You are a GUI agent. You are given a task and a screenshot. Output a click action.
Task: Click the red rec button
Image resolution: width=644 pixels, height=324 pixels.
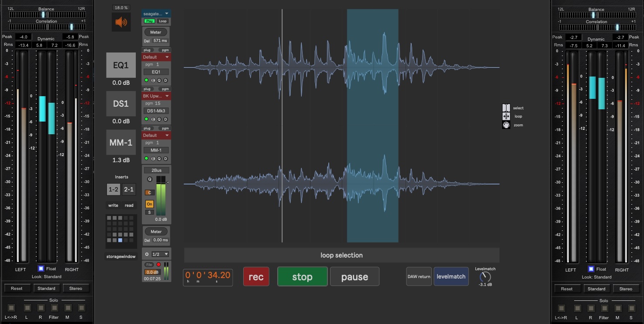pyautogui.click(x=256, y=277)
